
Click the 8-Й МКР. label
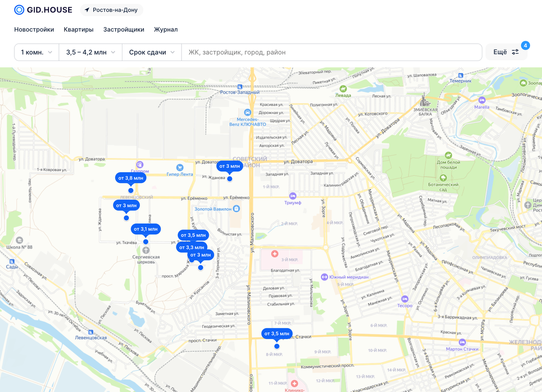(x=274, y=354)
